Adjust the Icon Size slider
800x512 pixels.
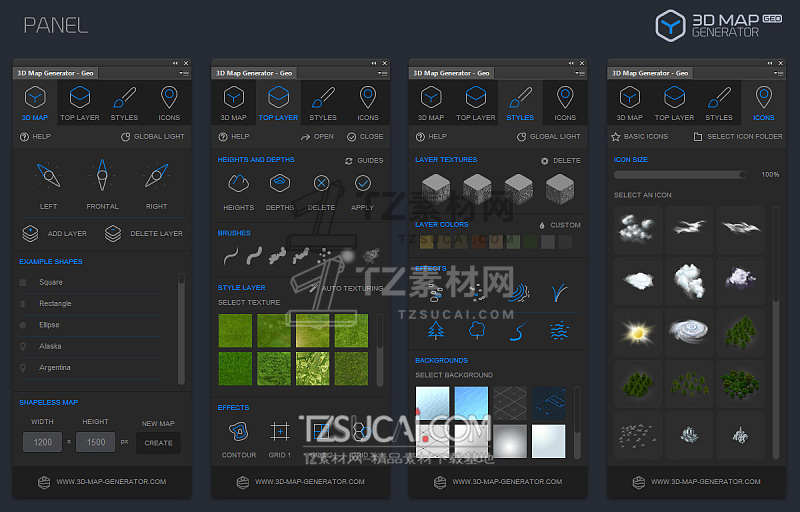tap(680, 175)
